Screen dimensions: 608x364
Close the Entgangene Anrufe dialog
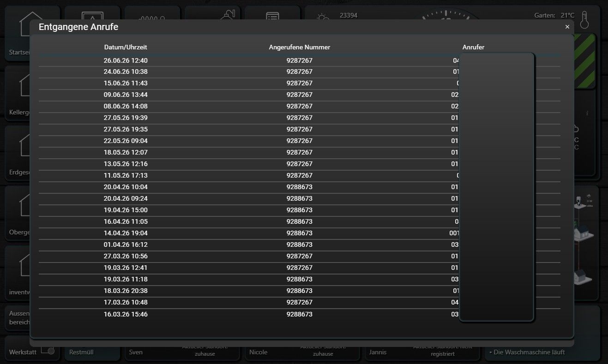[x=567, y=27]
